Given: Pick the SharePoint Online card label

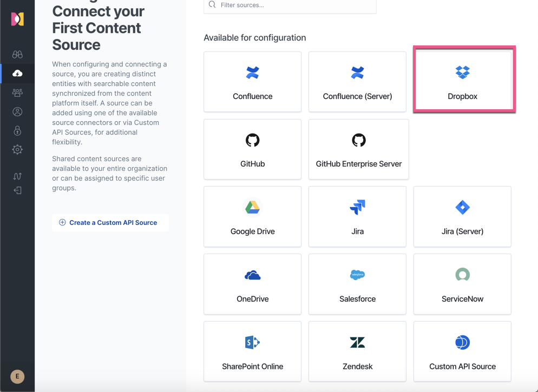Looking at the screenshot, I should (253, 366).
